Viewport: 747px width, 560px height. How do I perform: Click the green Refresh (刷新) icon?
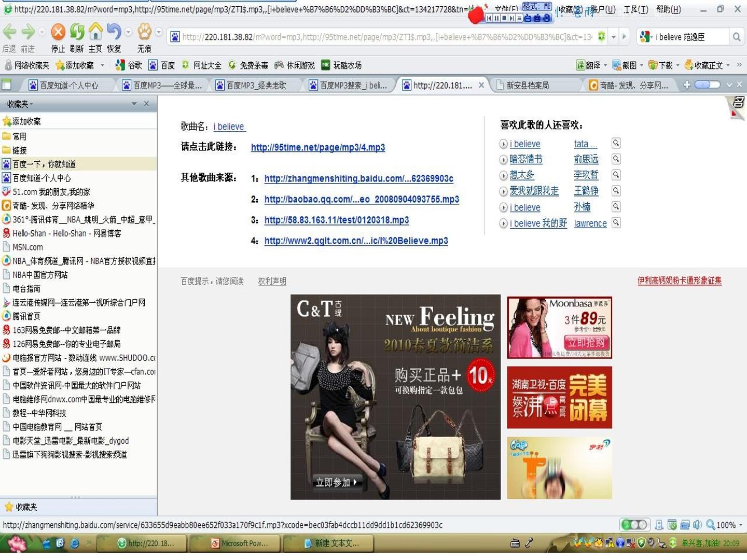(x=77, y=32)
